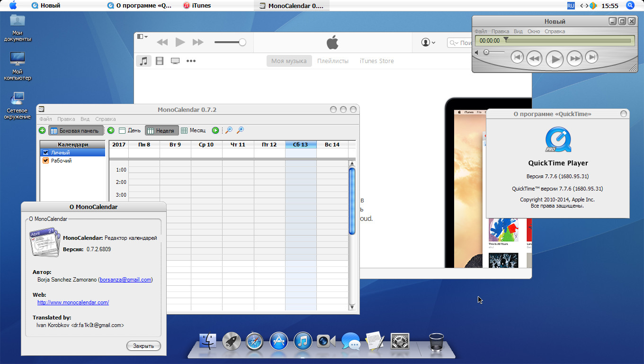Click the borsanza@gmail.com email link
The height and width of the screenshot is (364, 644).
[125, 280]
